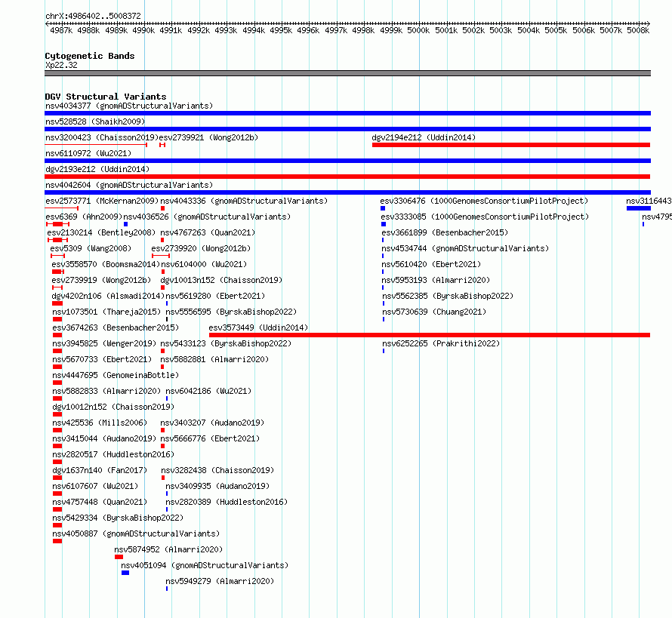This screenshot has height=618, width=672.
Task: Select the nsv528528 (Shaikh2009) variant label
Action: (x=95, y=121)
